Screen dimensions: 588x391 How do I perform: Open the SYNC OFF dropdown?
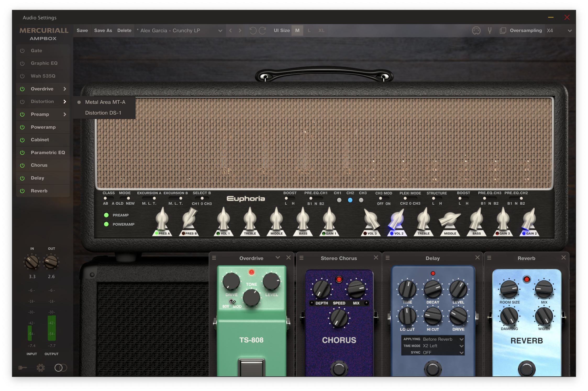point(443,352)
